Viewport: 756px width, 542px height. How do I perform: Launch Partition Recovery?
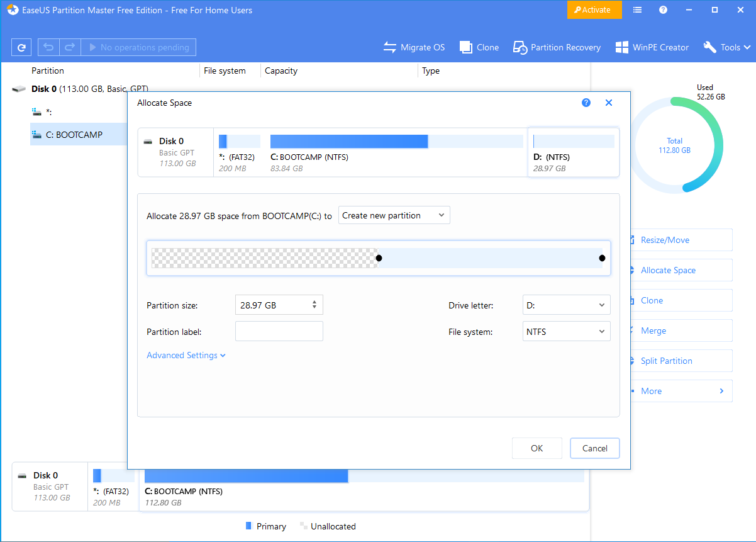pyautogui.click(x=557, y=47)
